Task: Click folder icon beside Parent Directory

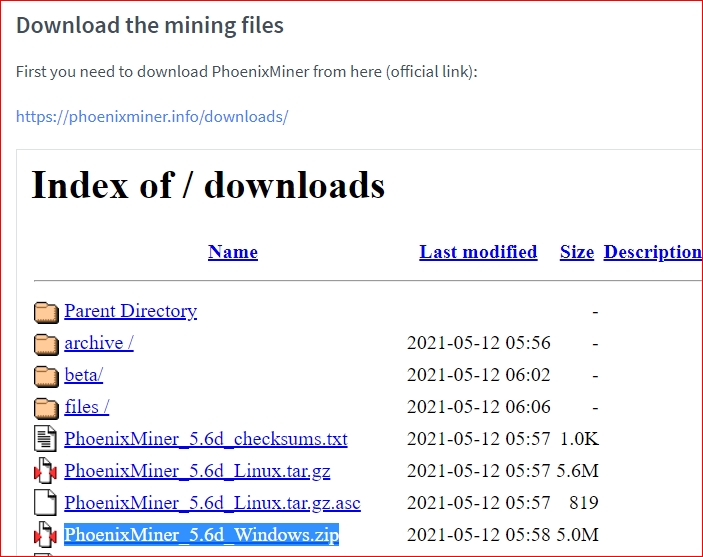Action: 46,312
